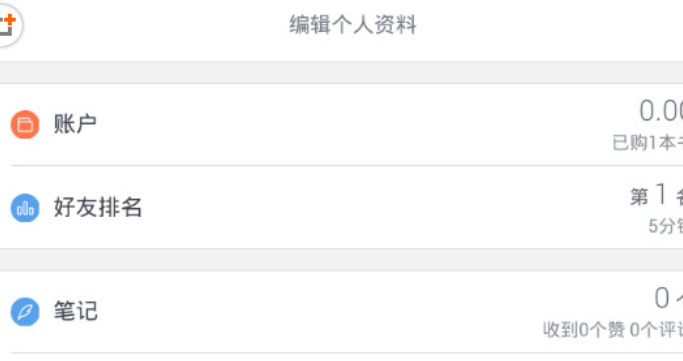Select the 笔记 label

[75, 311]
